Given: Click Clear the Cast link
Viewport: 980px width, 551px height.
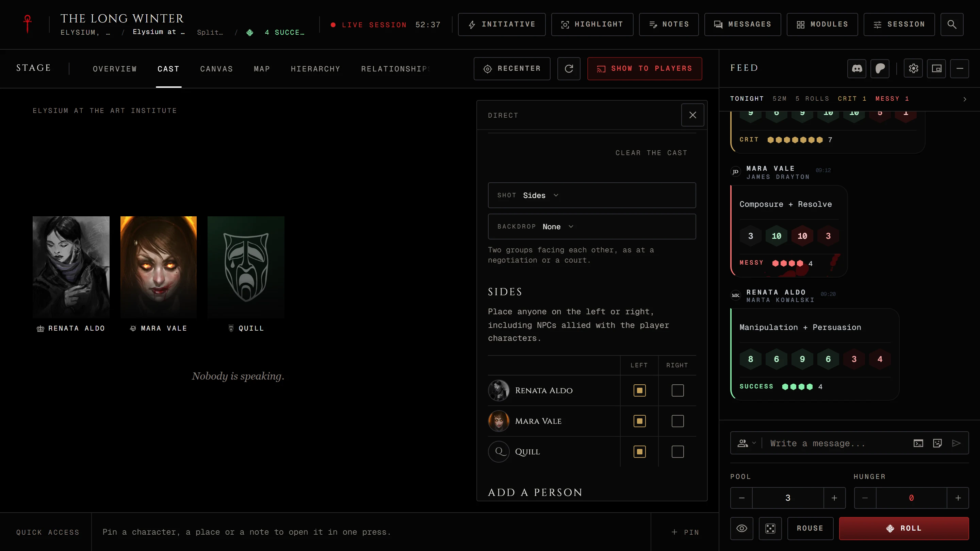Looking at the screenshot, I should 651,153.
